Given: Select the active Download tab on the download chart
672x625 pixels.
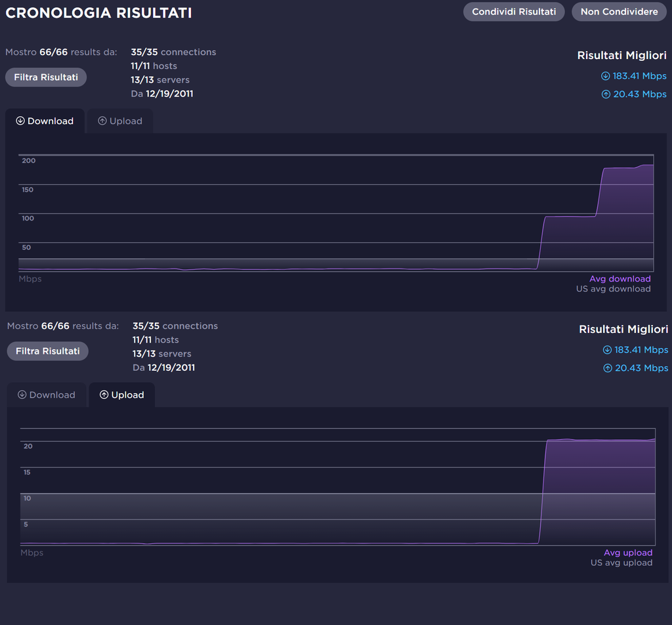Looking at the screenshot, I should (45, 121).
